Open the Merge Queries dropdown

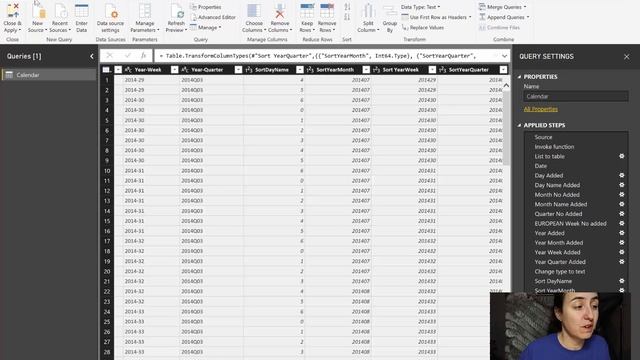click(x=502, y=7)
